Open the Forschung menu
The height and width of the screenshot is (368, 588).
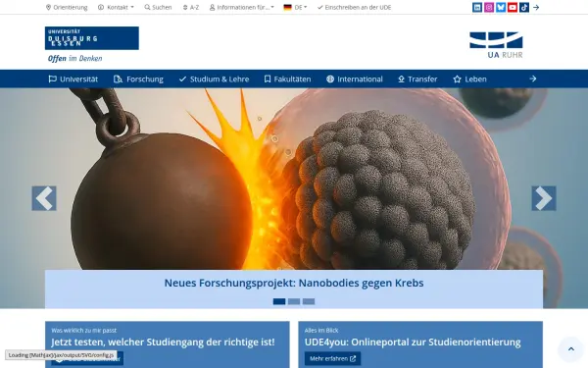coord(138,79)
